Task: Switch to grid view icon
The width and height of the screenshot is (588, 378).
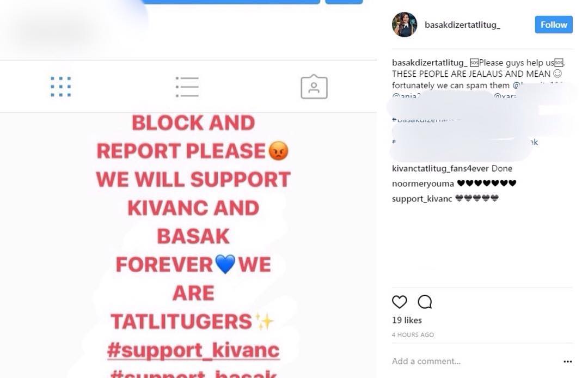Action: (x=61, y=87)
